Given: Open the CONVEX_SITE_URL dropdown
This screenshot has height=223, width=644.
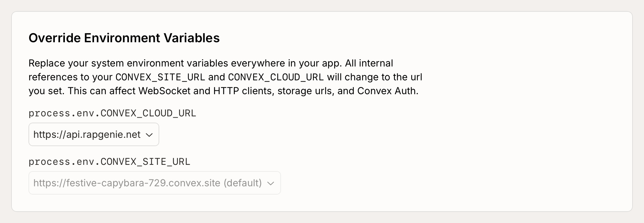Looking at the screenshot, I should 154,183.
